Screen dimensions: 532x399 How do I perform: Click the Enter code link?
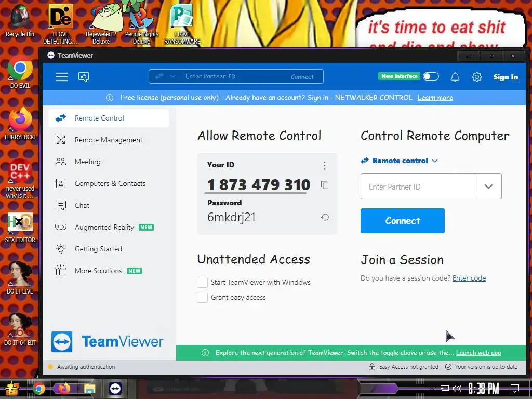pos(469,278)
